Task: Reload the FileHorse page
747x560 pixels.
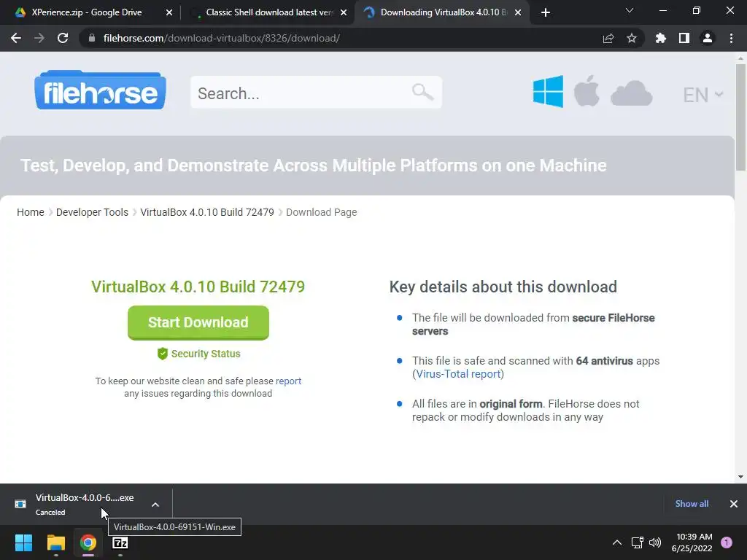Action: 63,38
